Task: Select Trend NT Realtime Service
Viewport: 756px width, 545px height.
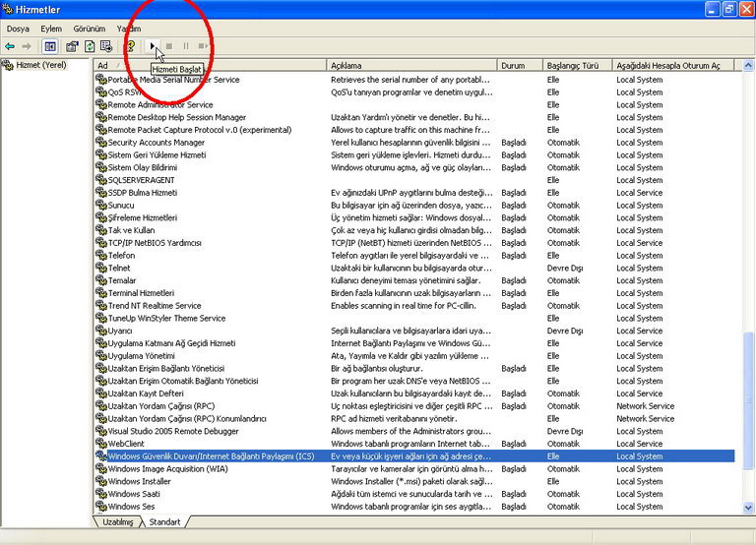Action: click(414, 305)
